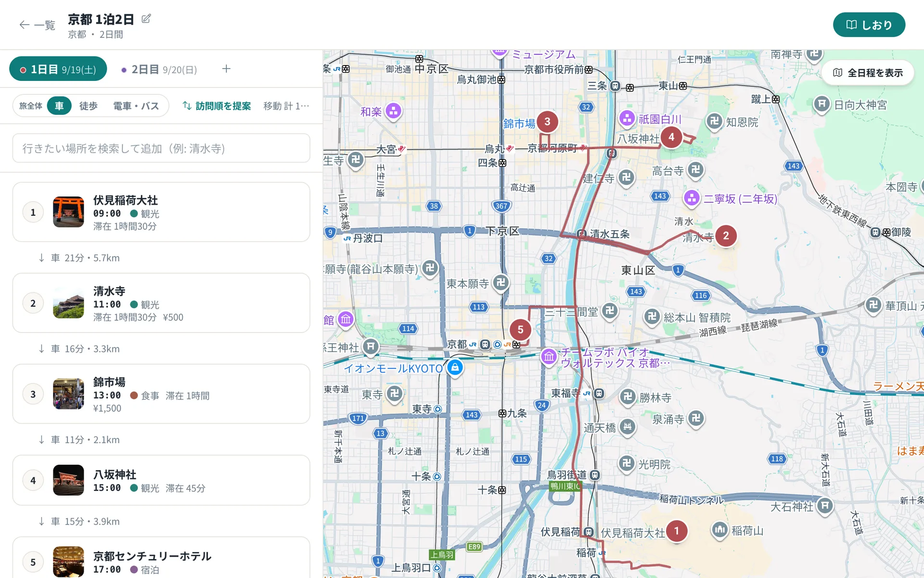Click 全日程を表示 map button
This screenshot has height=578, width=924.
pos(868,73)
